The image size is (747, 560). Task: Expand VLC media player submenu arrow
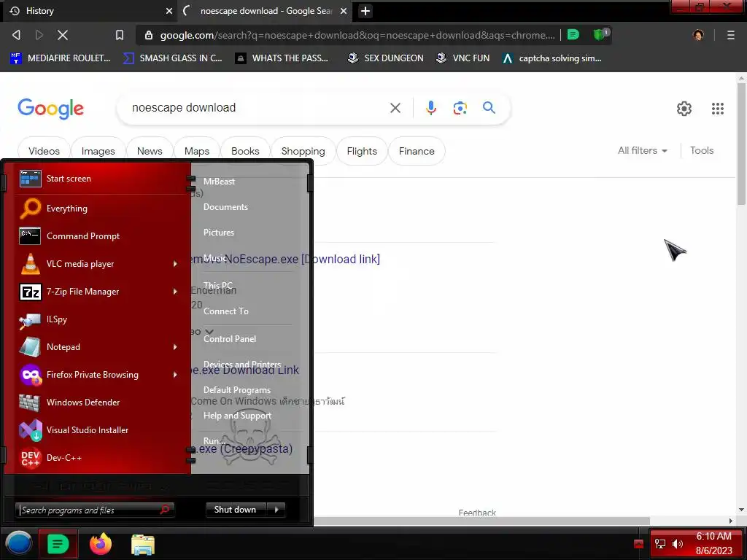(x=175, y=264)
